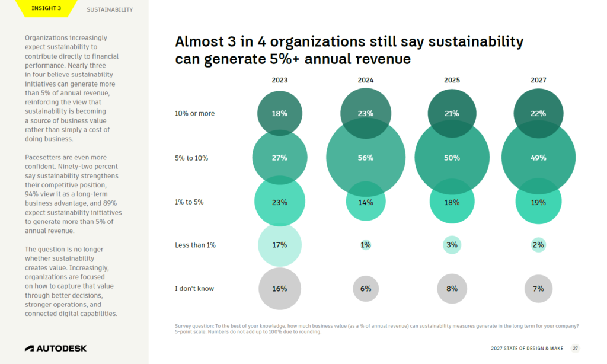This screenshot has height=364, width=607.
Task: Click the 19% bubble under 2027
Action: [538, 202]
